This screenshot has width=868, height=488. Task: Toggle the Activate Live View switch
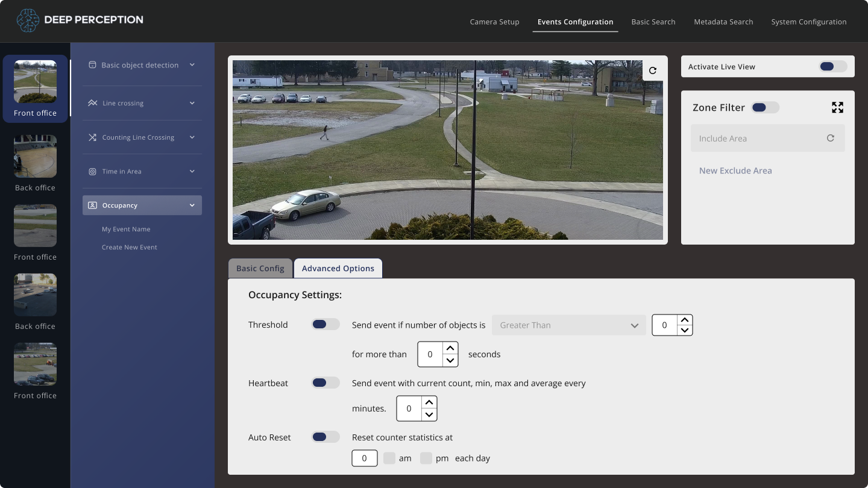833,66
